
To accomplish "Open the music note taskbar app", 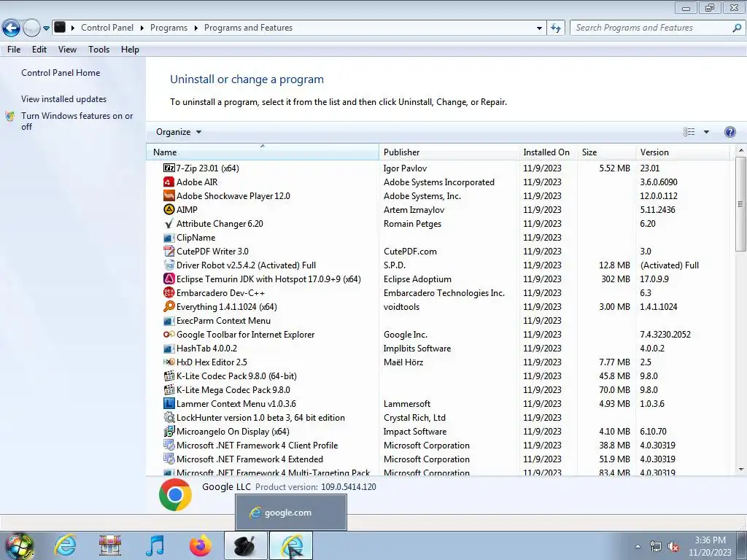I will [x=155, y=545].
